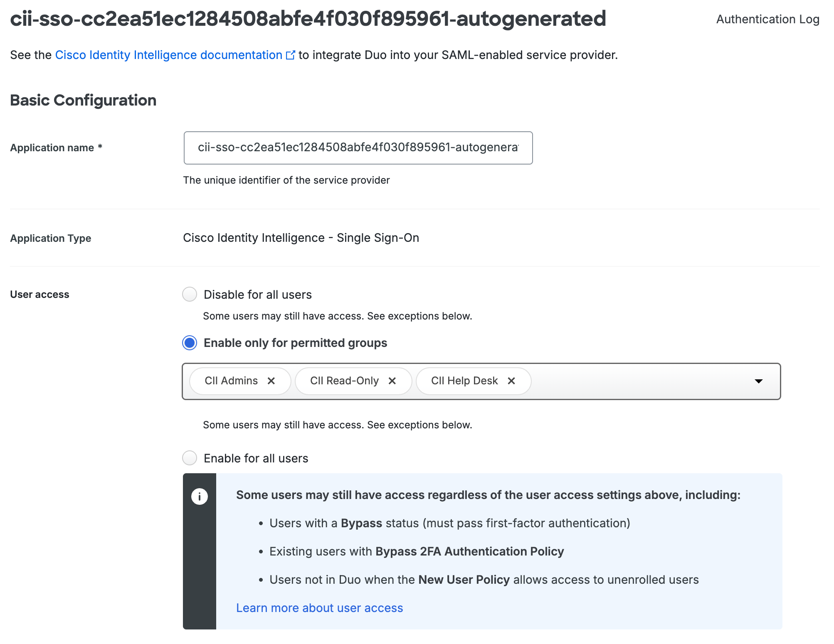Click the info icon in the access notice box
834x644 pixels.
199,496
